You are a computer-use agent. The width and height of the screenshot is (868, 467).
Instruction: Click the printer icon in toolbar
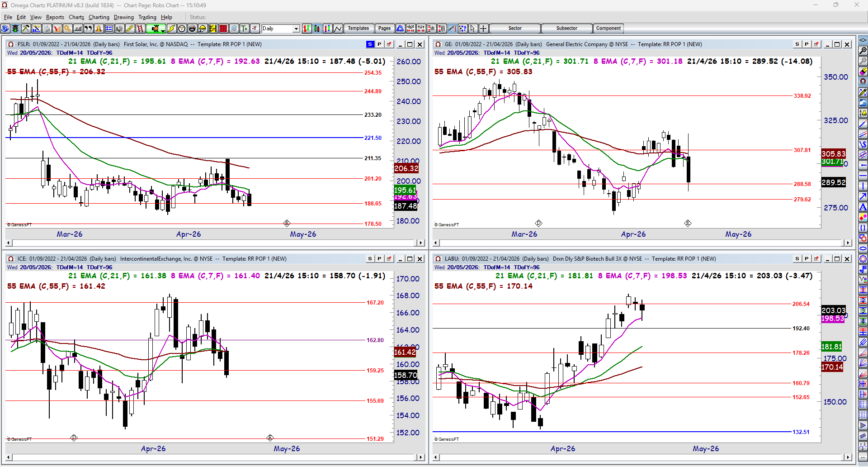click(47, 29)
